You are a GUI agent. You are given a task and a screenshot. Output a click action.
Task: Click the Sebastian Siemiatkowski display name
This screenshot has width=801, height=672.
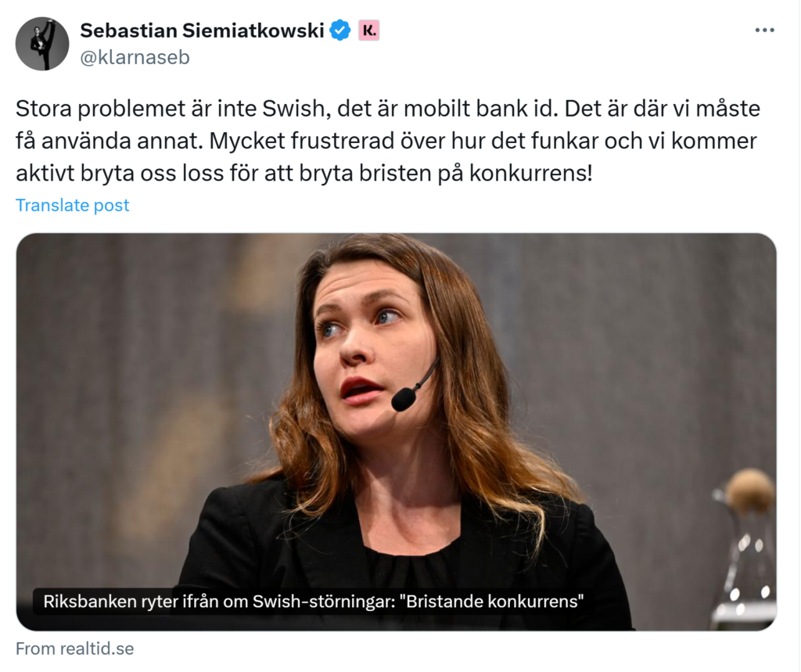[203, 31]
